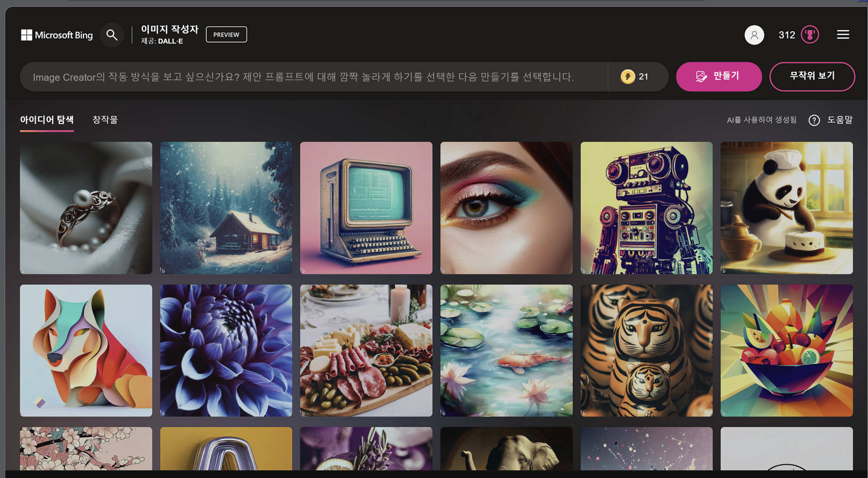Open the 도움말 help link
868x478 pixels.
(x=840, y=120)
